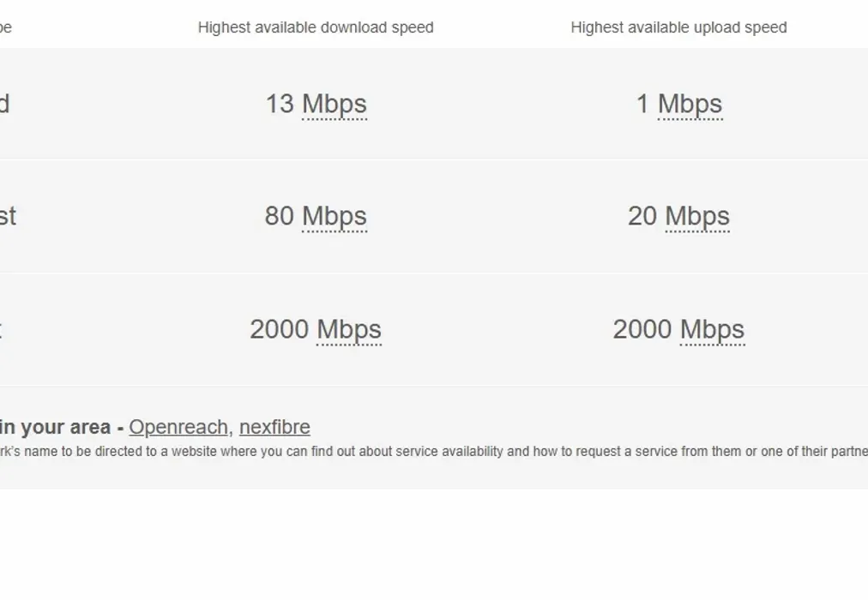Click the 20 Mbps upload speed term
Viewport: 868px width, 600px height.
[678, 216]
